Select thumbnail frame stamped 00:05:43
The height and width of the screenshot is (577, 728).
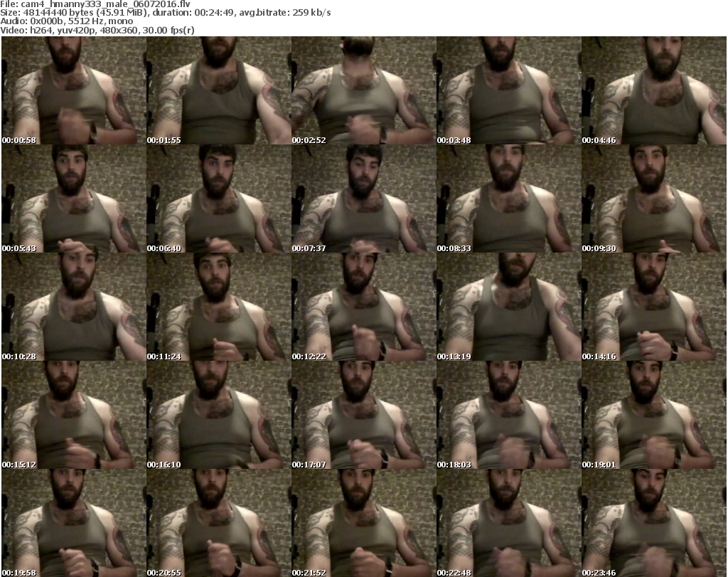[74, 198]
